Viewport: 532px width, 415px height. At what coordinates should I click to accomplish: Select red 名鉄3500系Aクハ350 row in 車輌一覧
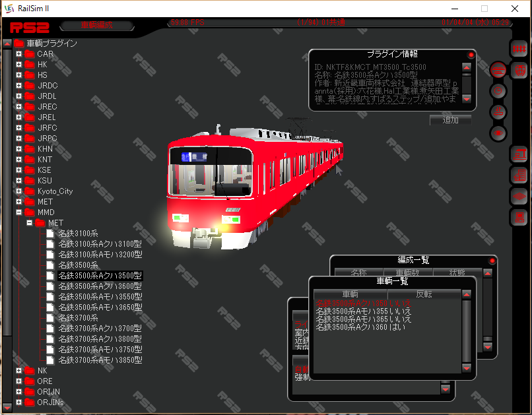[x=387, y=303]
